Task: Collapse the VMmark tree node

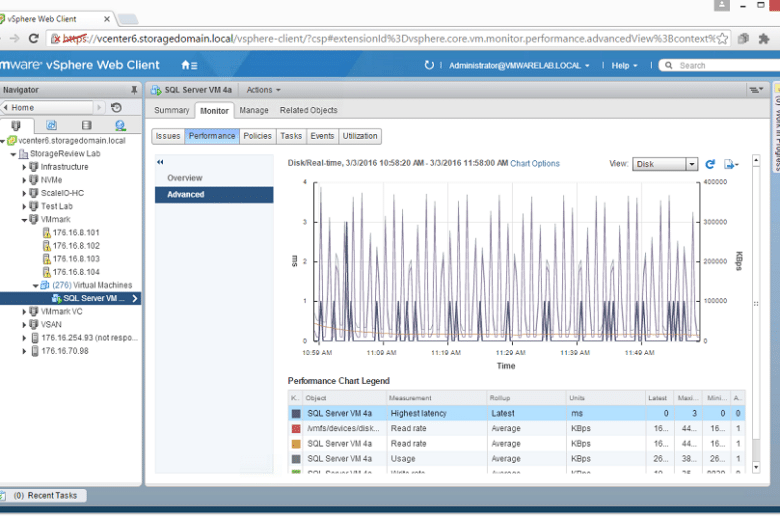Action: (24, 220)
